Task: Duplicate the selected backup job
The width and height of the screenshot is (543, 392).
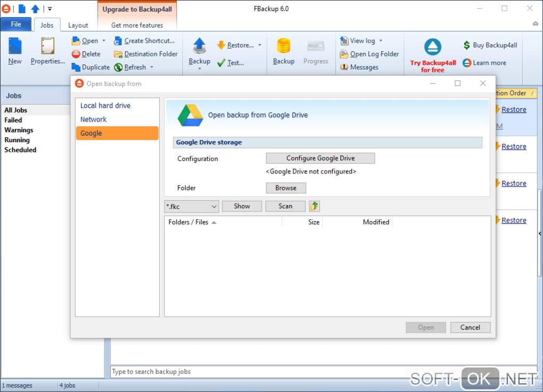Action: pyautogui.click(x=90, y=67)
